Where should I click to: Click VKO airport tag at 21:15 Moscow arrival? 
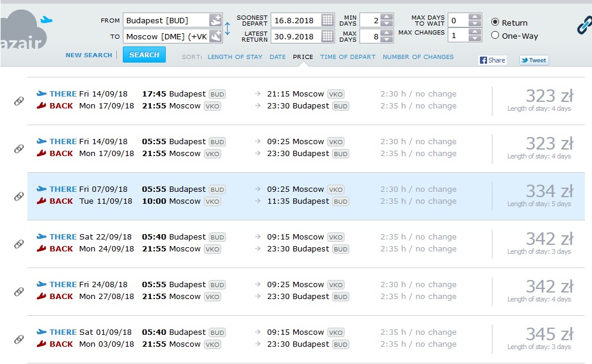click(x=336, y=94)
